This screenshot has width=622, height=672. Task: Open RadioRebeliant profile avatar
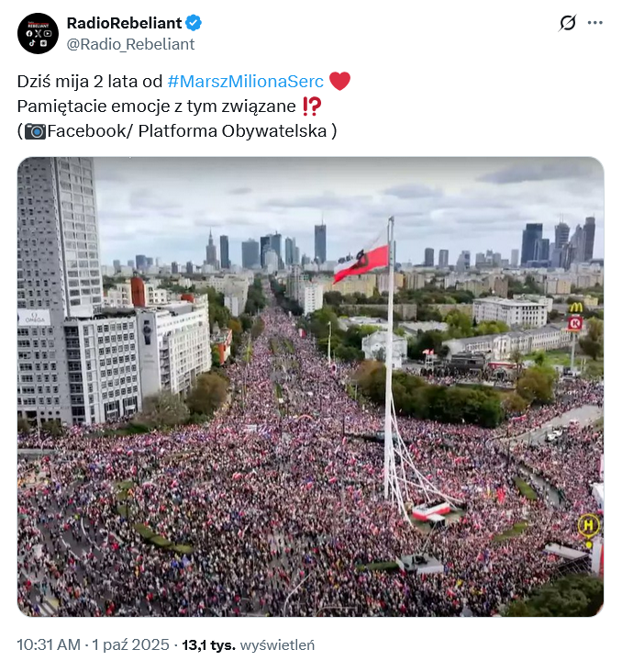[38, 33]
